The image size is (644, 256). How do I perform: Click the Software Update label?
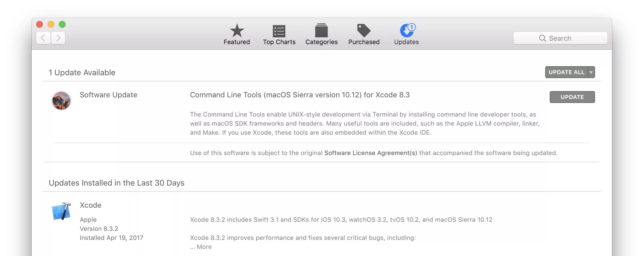coord(109,95)
